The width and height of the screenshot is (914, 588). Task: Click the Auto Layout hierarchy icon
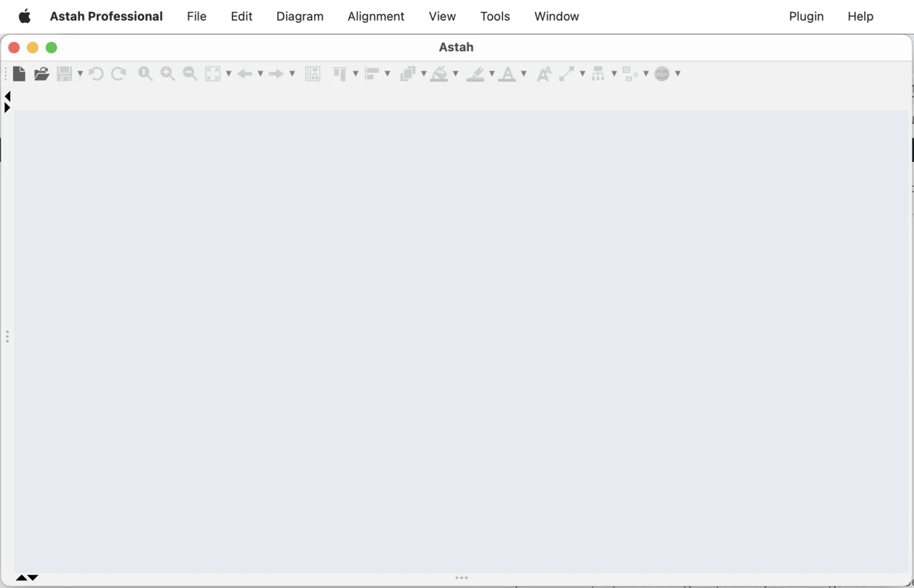pyautogui.click(x=598, y=73)
